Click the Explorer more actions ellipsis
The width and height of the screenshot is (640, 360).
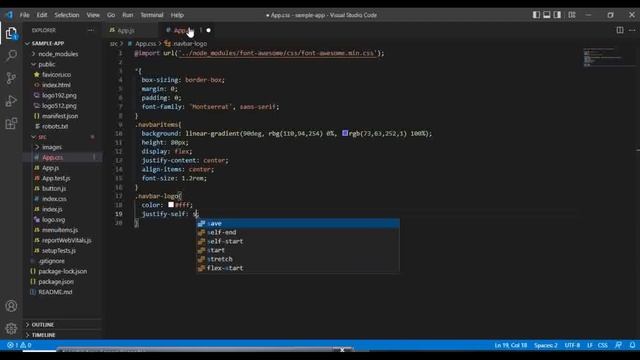(x=91, y=30)
